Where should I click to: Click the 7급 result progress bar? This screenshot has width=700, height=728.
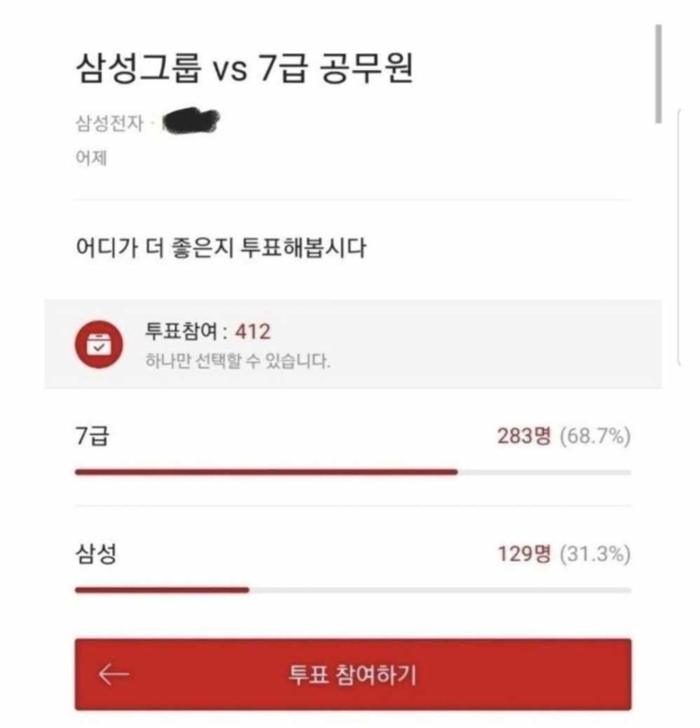coord(353,472)
